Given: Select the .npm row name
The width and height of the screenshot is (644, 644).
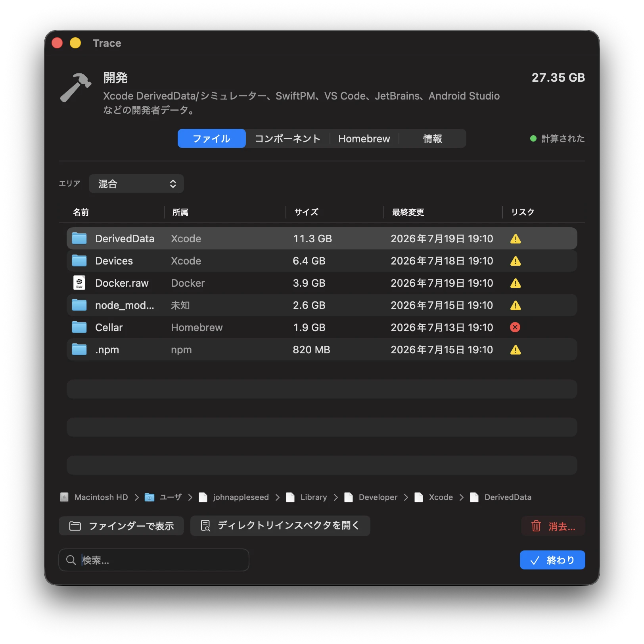Looking at the screenshot, I should point(107,350).
